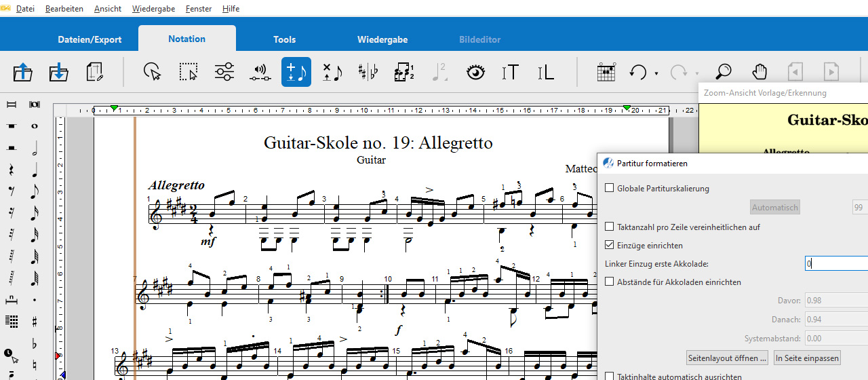Pick the sharp accidental from the palette

pyautogui.click(x=34, y=321)
